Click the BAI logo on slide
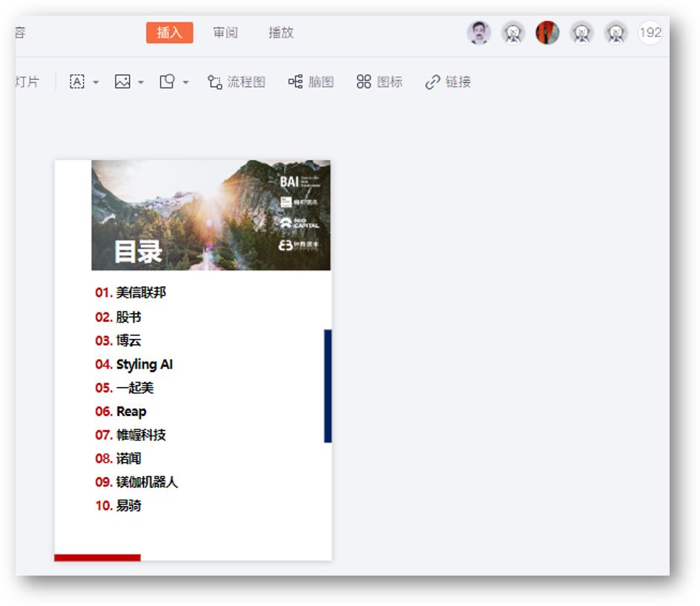700x606 pixels. click(300, 181)
